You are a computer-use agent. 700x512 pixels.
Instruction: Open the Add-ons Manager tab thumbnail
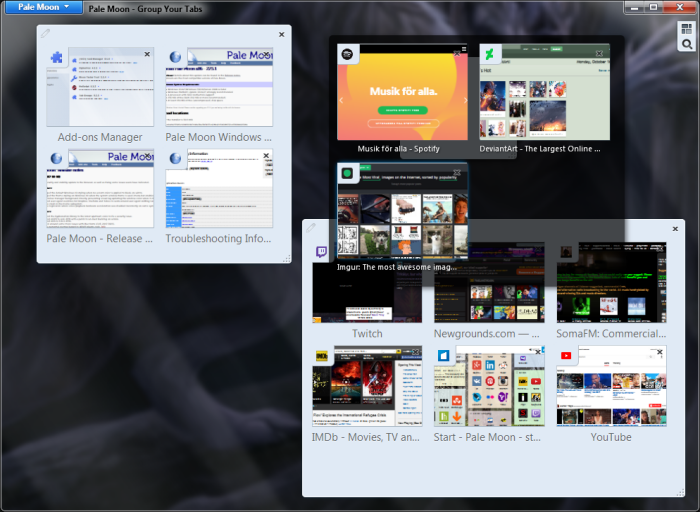[x=100, y=87]
